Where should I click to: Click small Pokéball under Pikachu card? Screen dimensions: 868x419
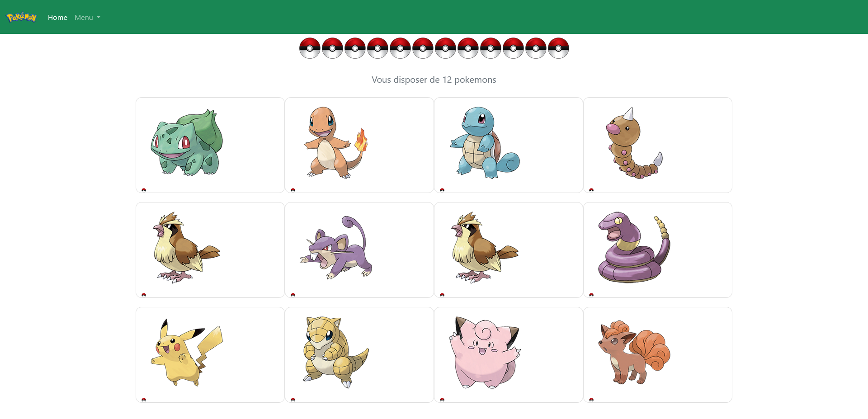click(x=144, y=400)
